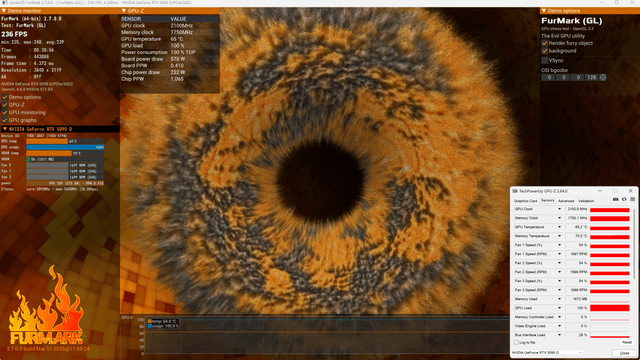This screenshot has width=640, height=360.
Task: Click the GPU-Z window title icon
Action: tap(515, 191)
